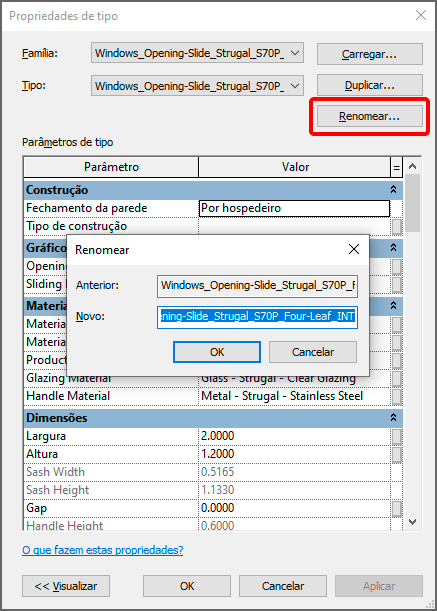Screen dimensions: 437x611
Task: Select the Sash Width value 0.5165
Action: 294,472
